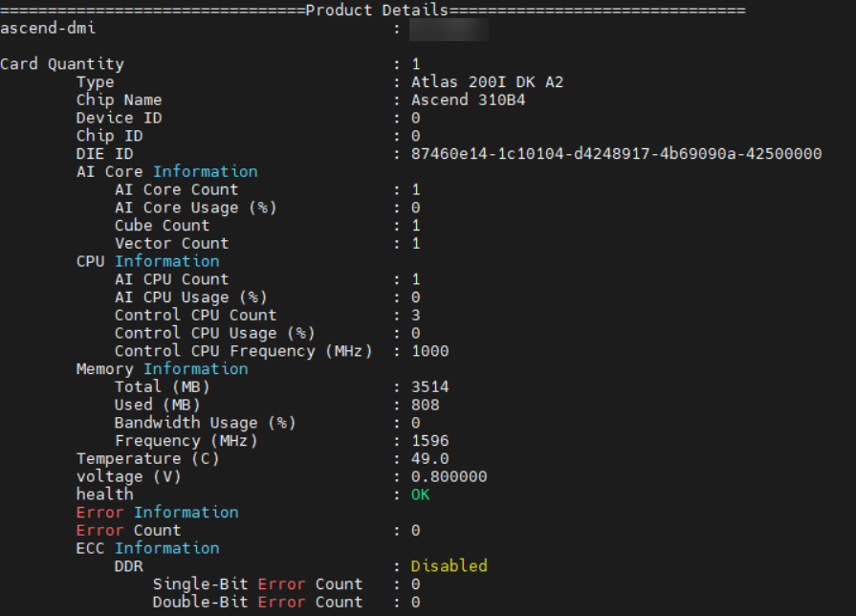
Task: Click the "Control CPU Usage (%)" label
Action: tap(214, 333)
